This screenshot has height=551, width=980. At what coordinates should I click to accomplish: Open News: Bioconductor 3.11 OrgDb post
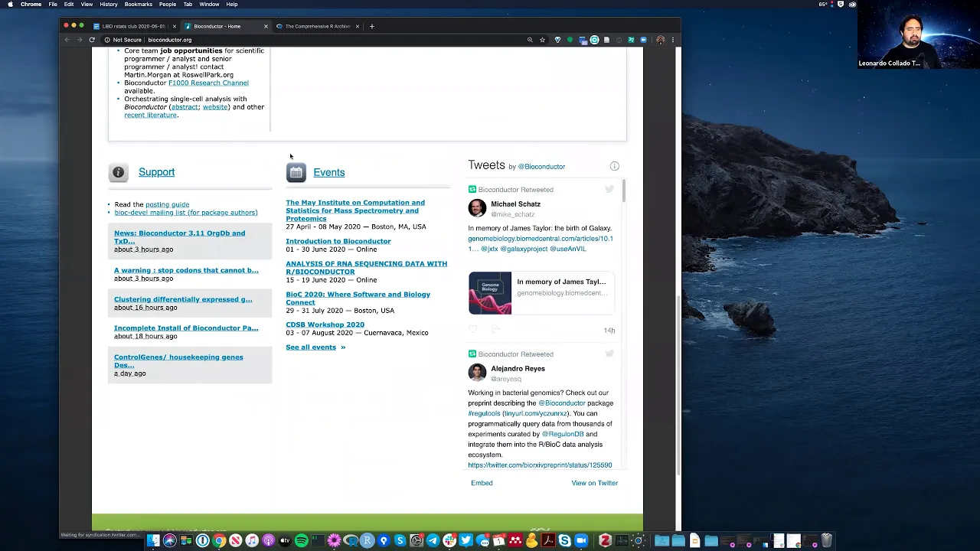[x=180, y=237]
